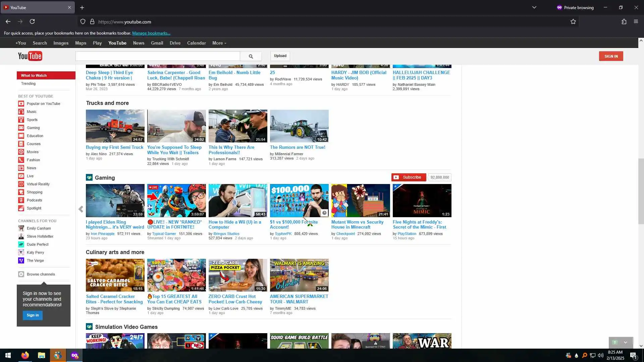Select the Music sidebar icon
644x362 pixels.
[x=21, y=112]
